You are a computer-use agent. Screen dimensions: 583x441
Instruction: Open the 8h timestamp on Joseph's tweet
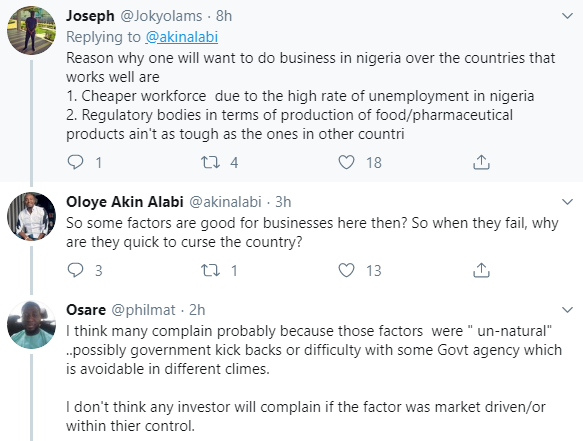click(x=224, y=16)
